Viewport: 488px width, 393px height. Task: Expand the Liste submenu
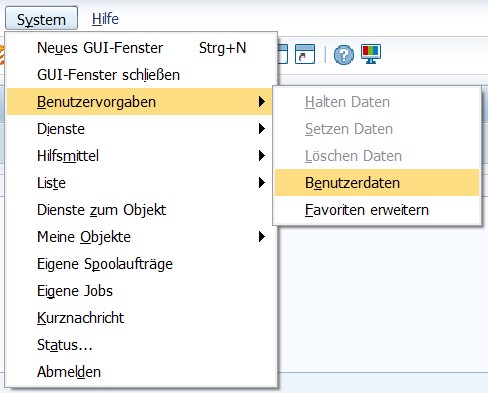click(139, 183)
